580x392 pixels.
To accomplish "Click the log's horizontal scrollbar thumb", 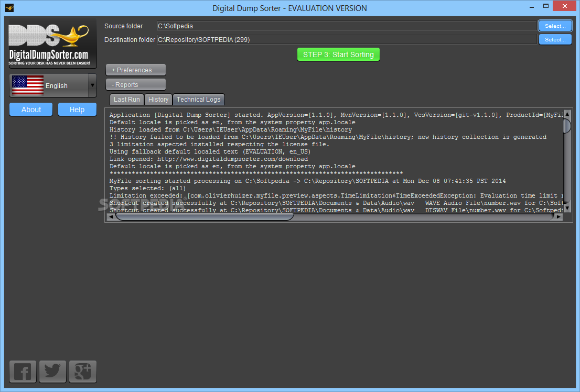I will [205, 217].
